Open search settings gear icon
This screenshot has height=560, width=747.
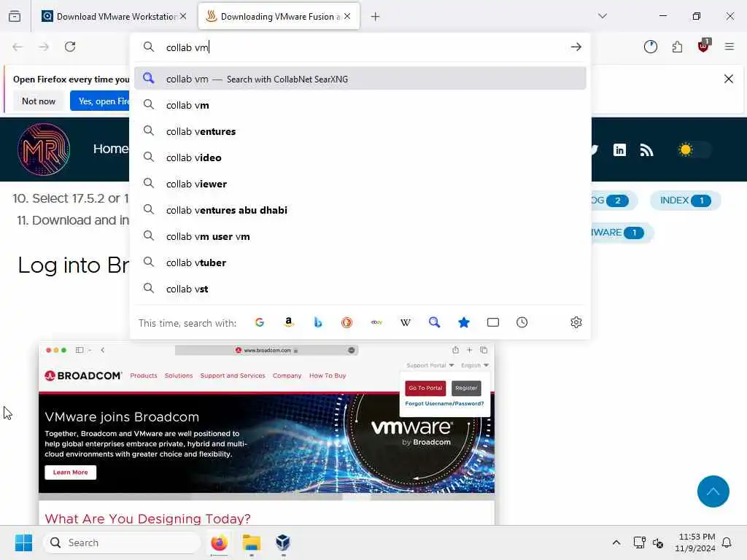point(576,322)
